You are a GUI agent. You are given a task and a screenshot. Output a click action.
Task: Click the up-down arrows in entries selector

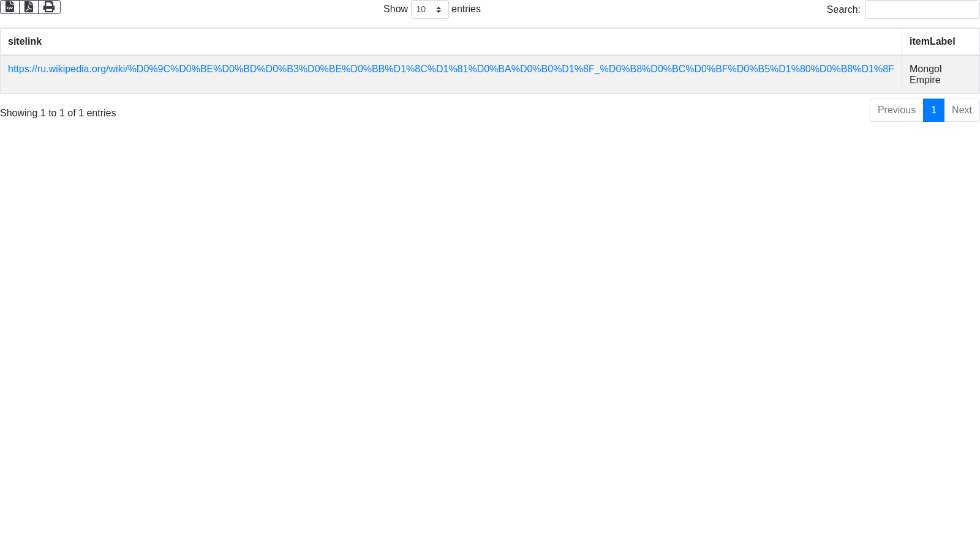439,10
